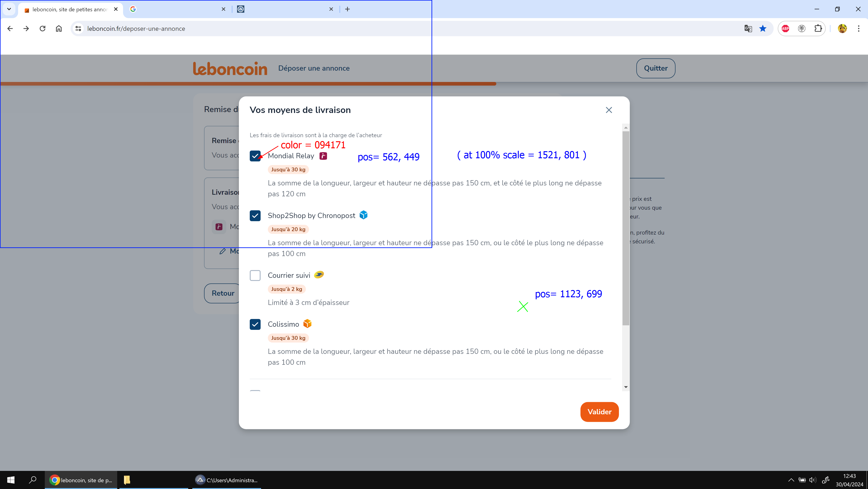Screen dimensions: 868x489
Task: Reload the leboncoin page
Action: tap(43, 29)
